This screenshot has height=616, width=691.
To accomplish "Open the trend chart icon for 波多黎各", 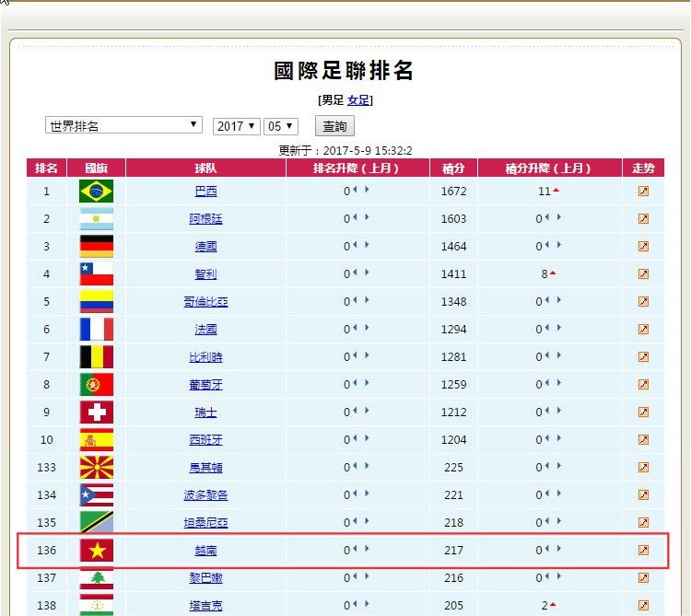I will (x=643, y=494).
